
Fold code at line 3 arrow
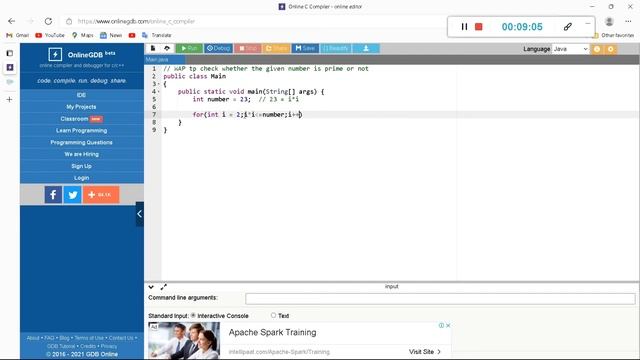pos(159,84)
